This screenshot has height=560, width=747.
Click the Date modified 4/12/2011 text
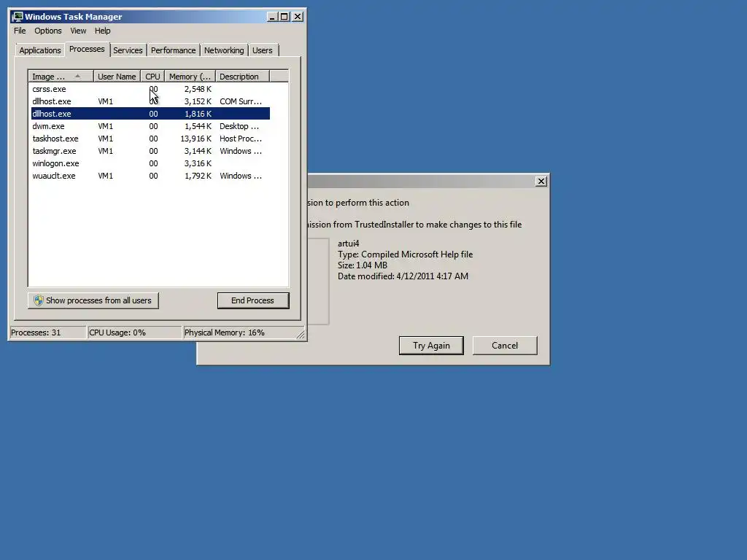(x=403, y=276)
